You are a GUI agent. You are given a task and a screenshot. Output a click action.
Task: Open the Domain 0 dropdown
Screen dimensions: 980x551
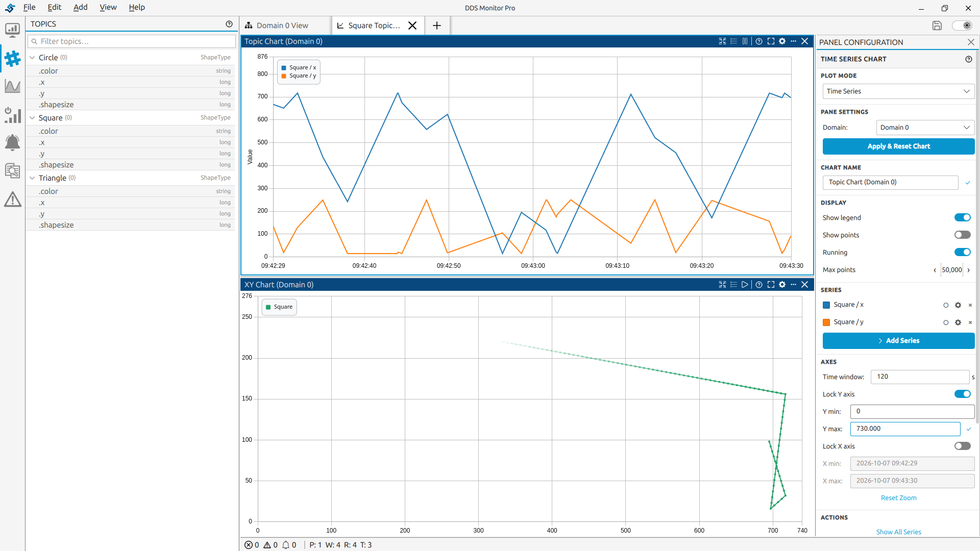coord(925,128)
